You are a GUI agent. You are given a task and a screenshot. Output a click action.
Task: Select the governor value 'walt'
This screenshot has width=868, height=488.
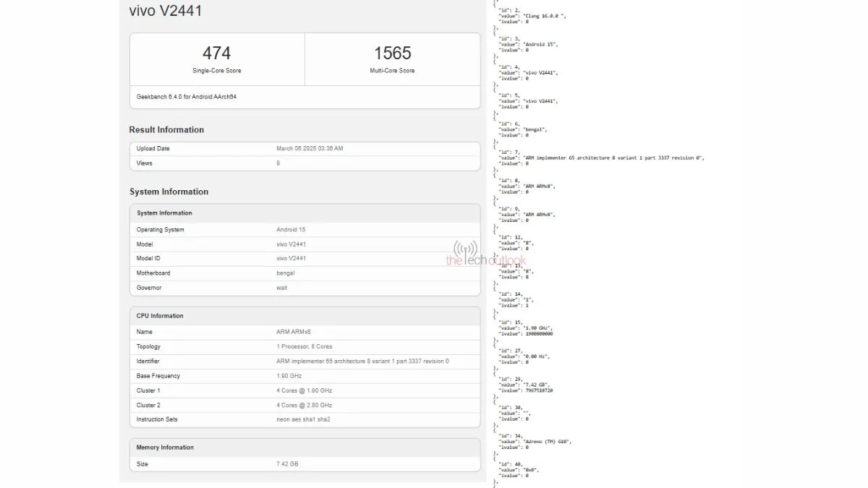[x=282, y=288]
